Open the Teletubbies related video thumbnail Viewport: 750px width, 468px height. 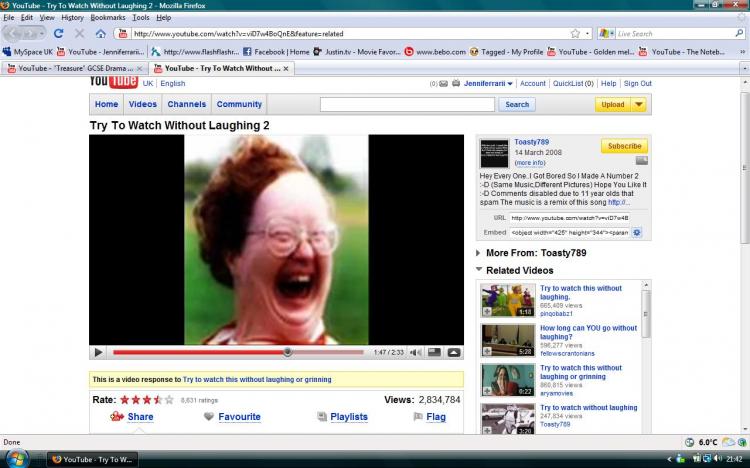[x=507, y=300]
